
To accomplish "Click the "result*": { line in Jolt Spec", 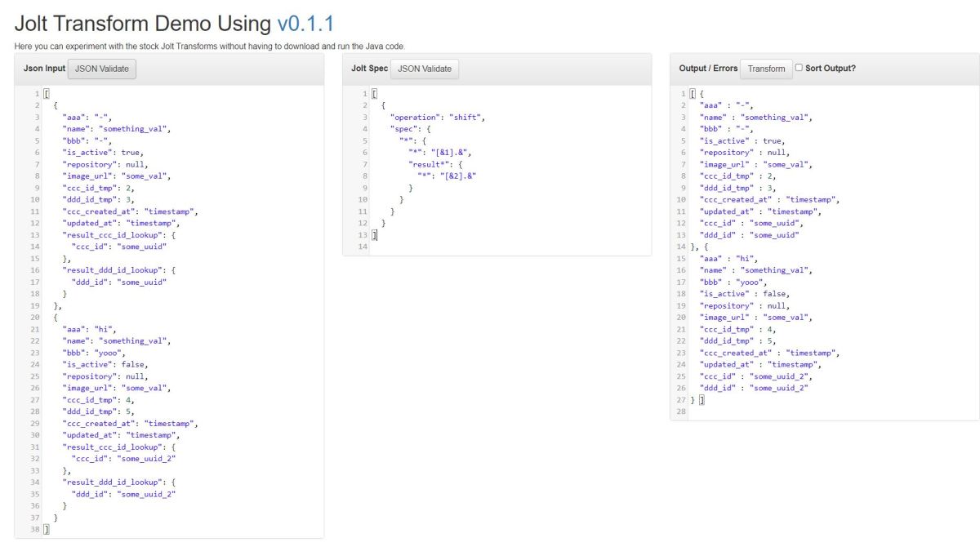I will (x=436, y=163).
